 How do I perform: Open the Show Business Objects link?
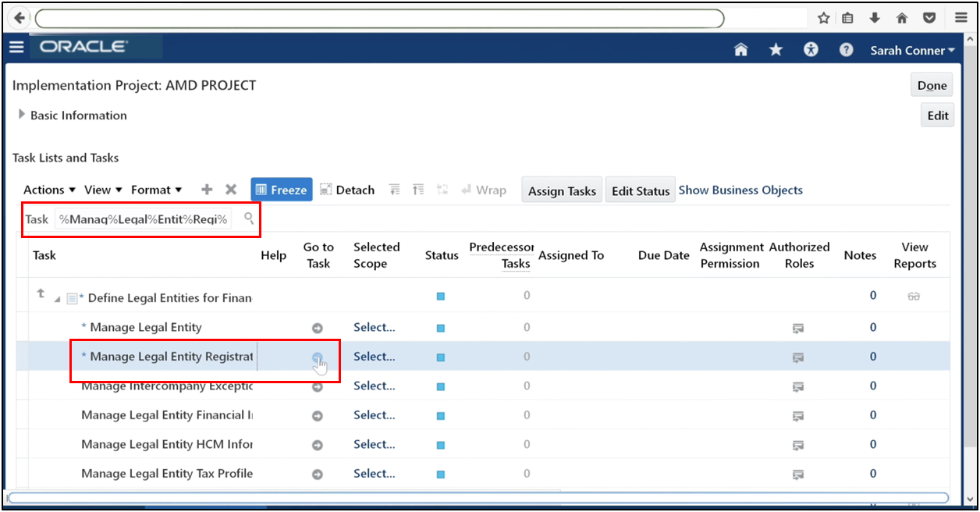(740, 189)
